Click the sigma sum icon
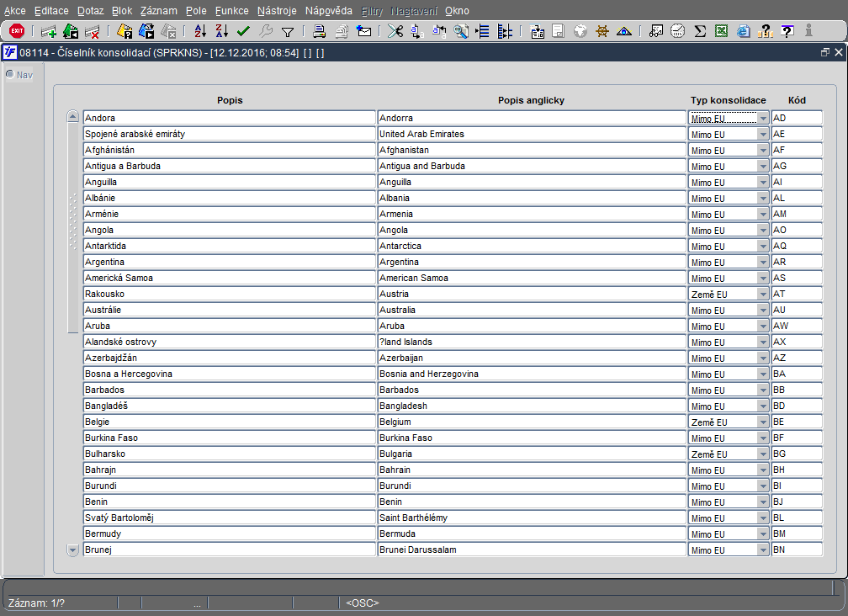The height and width of the screenshot is (616, 848). click(x=700, y=31)
